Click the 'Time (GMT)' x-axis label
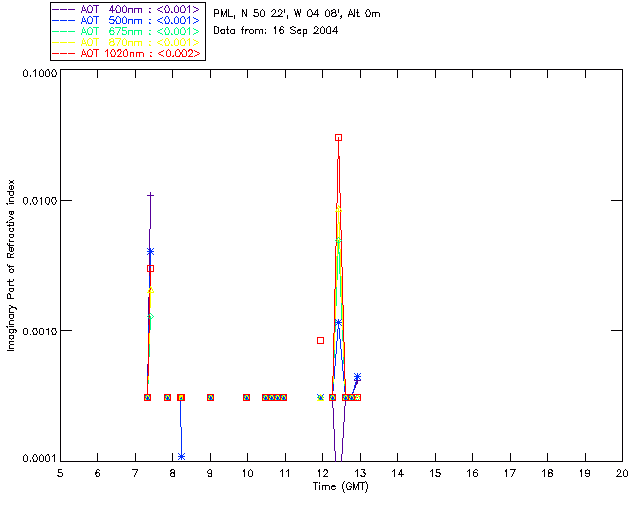 pyautogui.click(x=340, y=486)
